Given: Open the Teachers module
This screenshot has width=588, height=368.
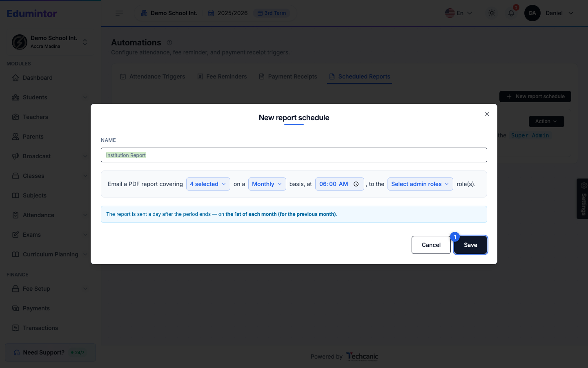Looking at the screenshot, I should 51,117.
